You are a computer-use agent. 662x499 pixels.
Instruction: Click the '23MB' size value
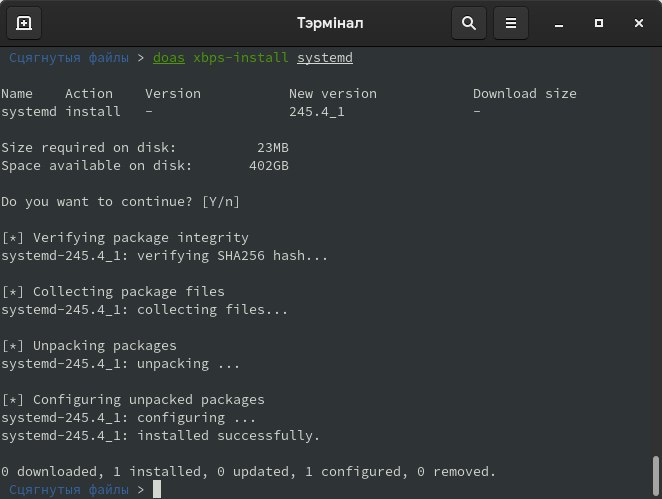[x=273, y=148]
